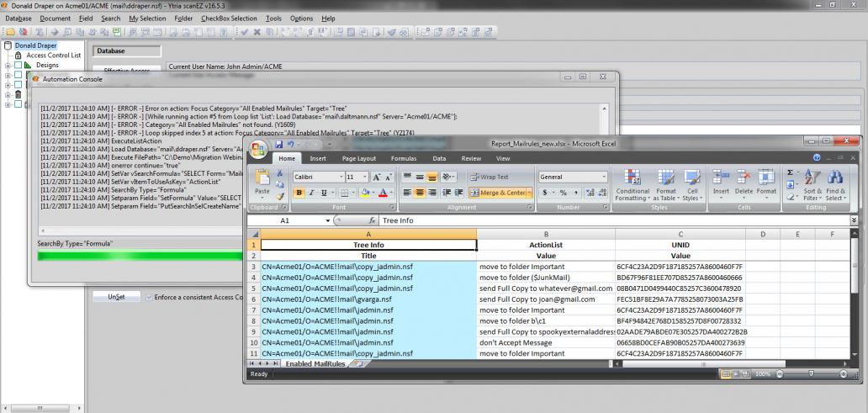
Task: Open My Selection menu in scanEZ
Action: (147, 19)
